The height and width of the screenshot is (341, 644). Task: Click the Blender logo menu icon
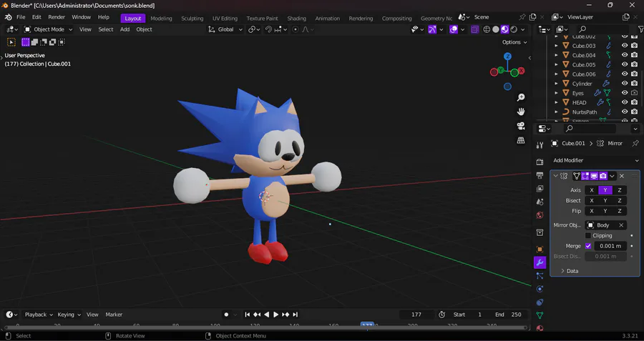tap(8, 17)
